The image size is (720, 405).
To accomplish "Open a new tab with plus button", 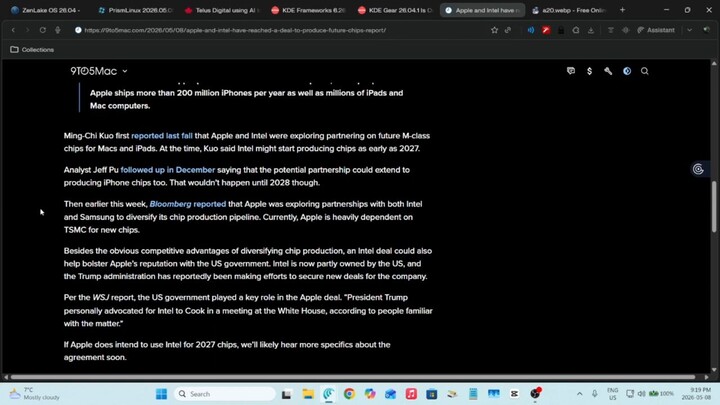I will pos(622,10).
